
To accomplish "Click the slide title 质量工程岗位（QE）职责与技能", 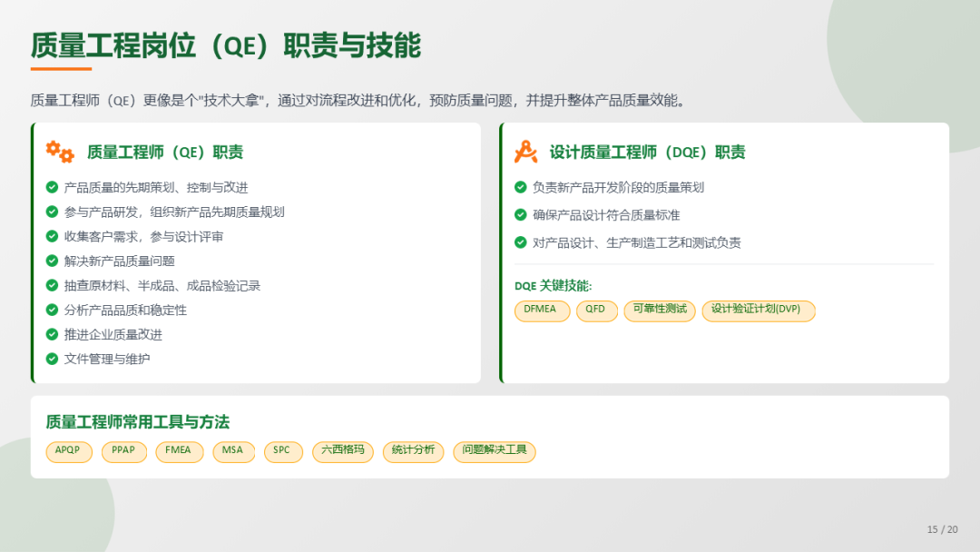I will pos(226,45).
